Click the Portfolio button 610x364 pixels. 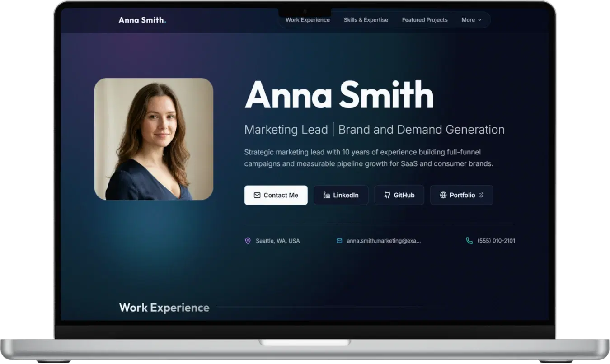point(462,195)
